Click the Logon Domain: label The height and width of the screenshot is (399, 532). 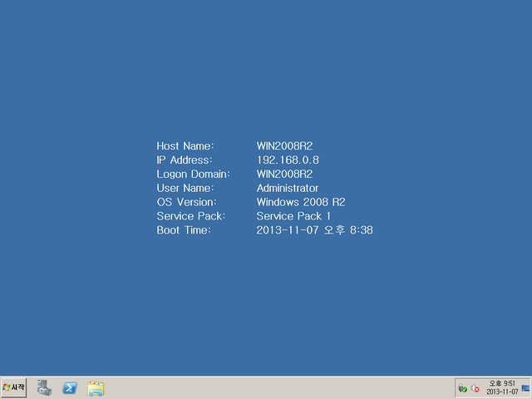pos(194,174)
